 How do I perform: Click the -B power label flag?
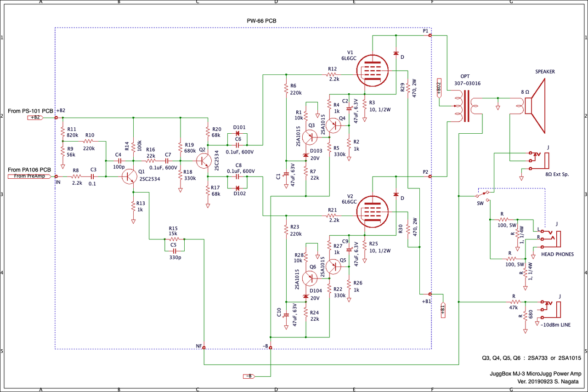coord(249,376)
